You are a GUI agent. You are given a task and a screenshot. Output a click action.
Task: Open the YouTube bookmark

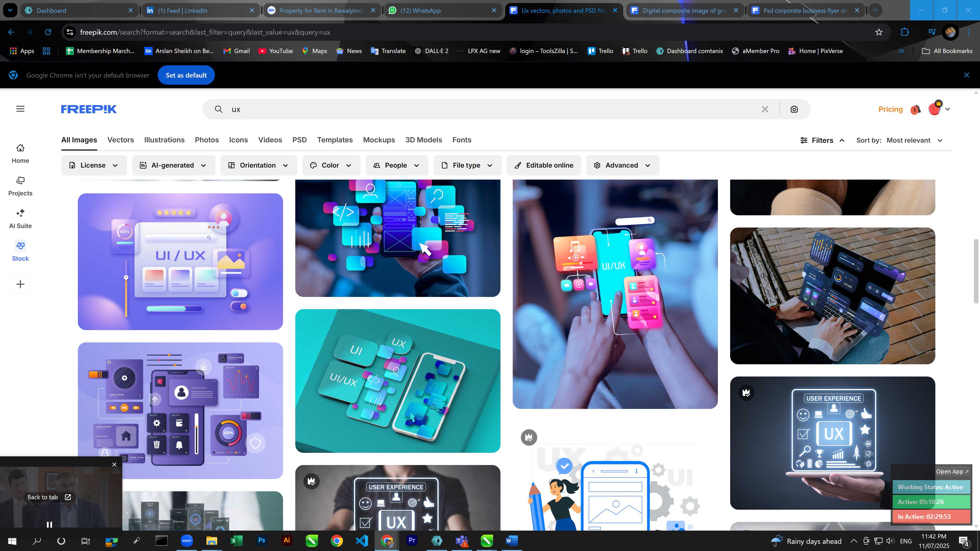pos(275,51)
